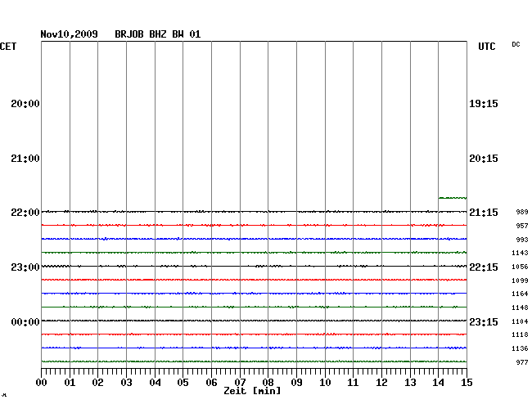Click the 12 minute tick label
Image resolution: width=532 pixels, height=404 pixels.
click(381, 383)
